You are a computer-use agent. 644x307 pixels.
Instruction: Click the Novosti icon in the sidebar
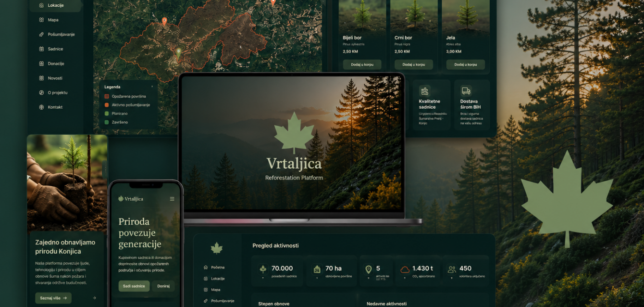coord(42,78)
